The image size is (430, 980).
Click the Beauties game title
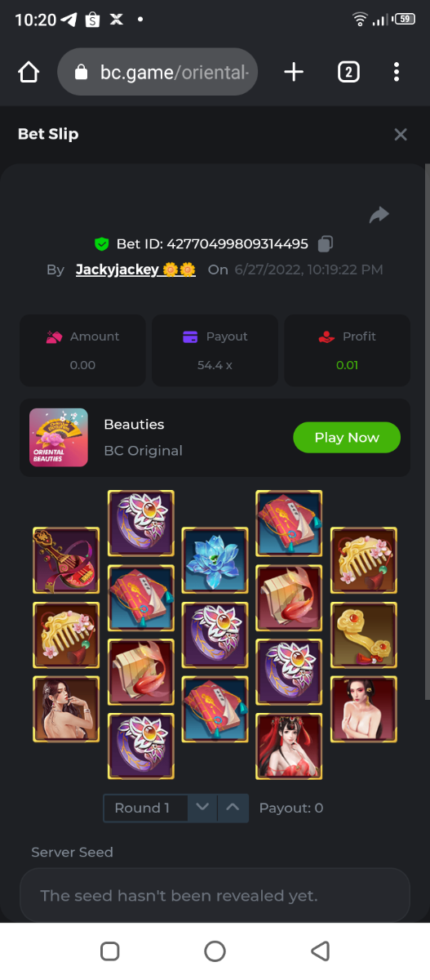[134, 425]
